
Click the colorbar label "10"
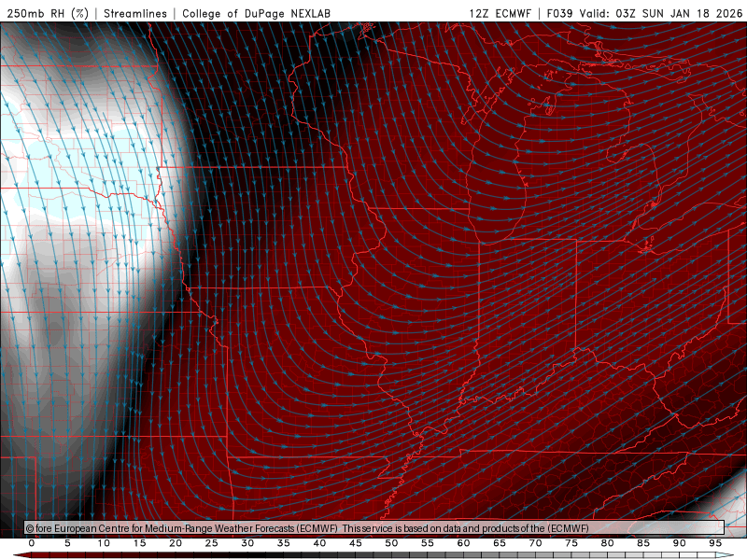pyautogui.click(x=104, y=543)
